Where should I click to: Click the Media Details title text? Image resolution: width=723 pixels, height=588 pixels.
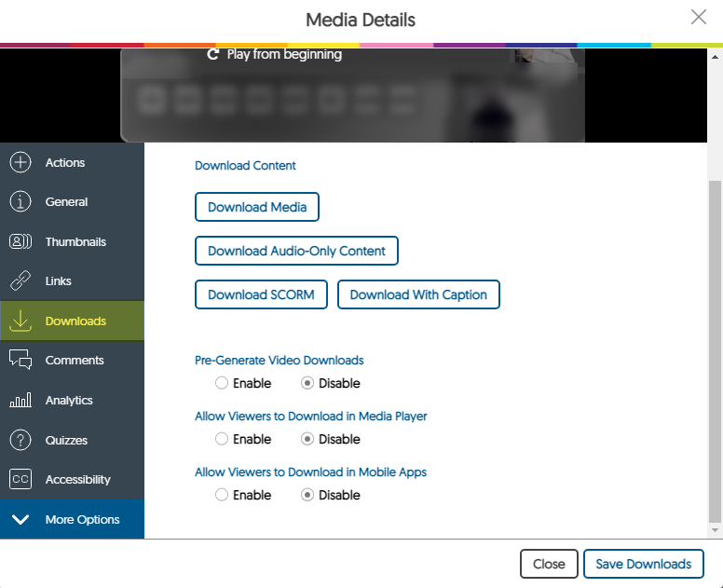[x=361, y=20]
